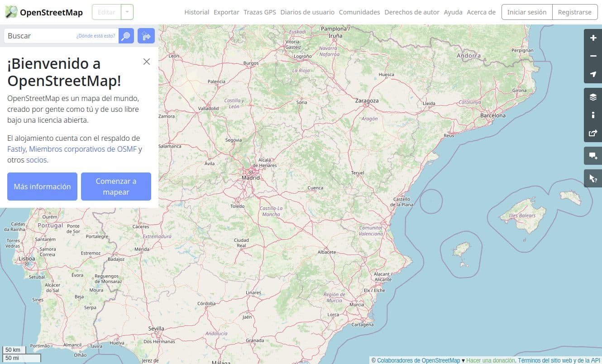Viewport: 602px width, 364px height.
Task: Click the Lisboa label on the map
Action: [x=27, y=259]
